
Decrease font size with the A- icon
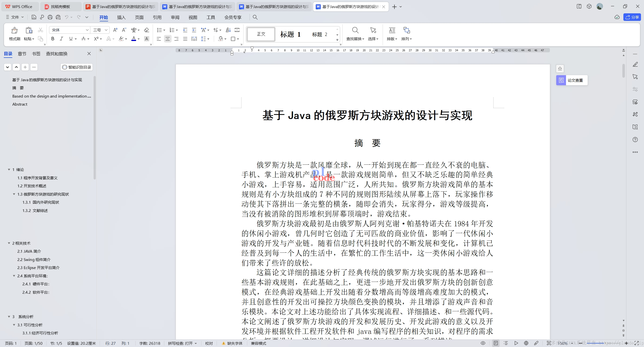pos(124,30)
